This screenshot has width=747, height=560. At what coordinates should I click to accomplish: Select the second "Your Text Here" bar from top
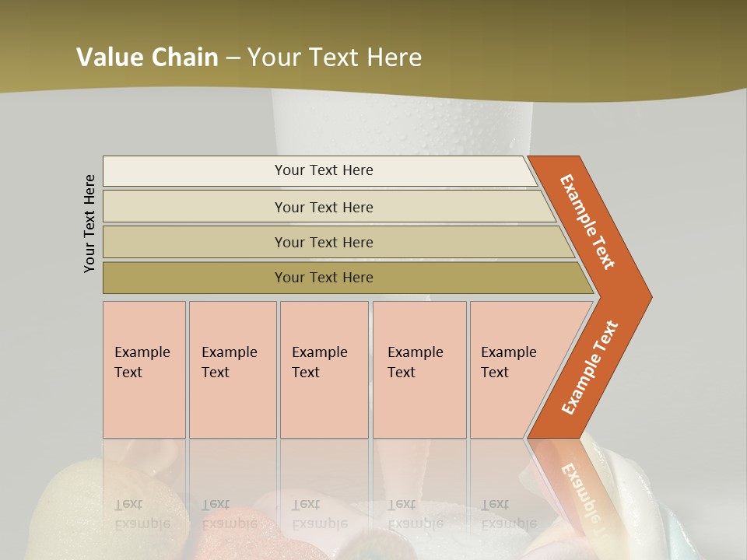pyautogui.click(x=324, y=207)
